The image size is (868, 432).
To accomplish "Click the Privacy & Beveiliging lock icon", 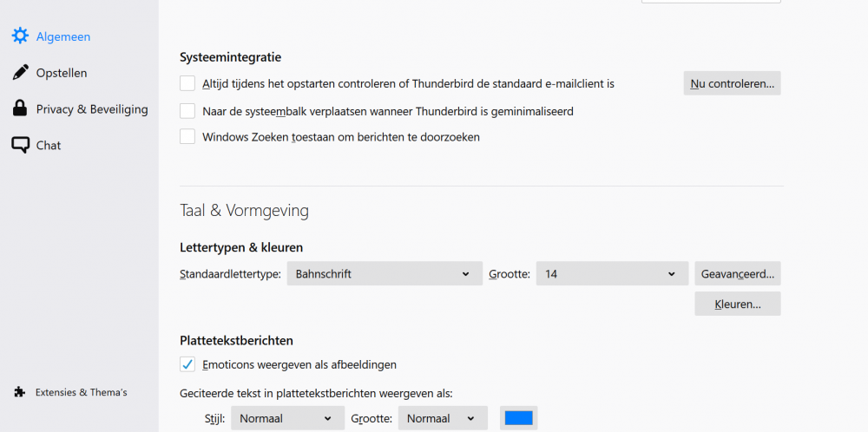I will pyautogui.click(x=20, y=109).
